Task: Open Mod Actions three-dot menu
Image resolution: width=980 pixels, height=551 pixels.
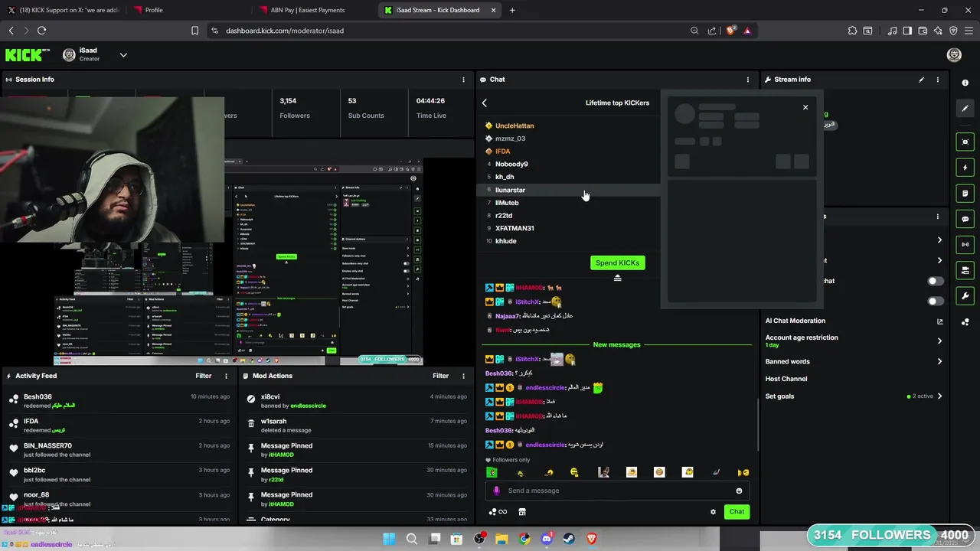Action: point(463,376)
